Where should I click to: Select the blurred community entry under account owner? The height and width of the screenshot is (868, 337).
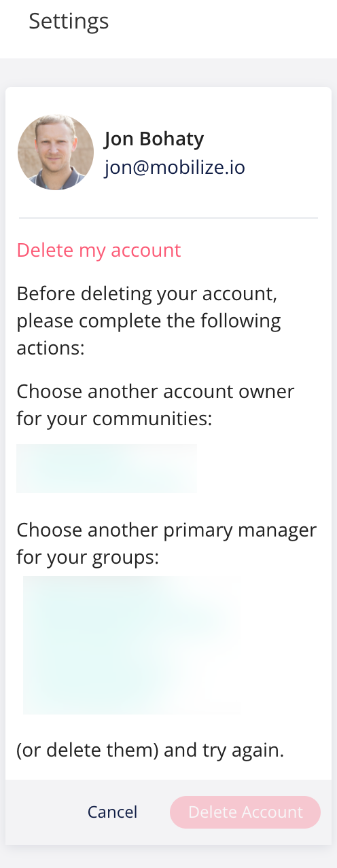[107, 468]
